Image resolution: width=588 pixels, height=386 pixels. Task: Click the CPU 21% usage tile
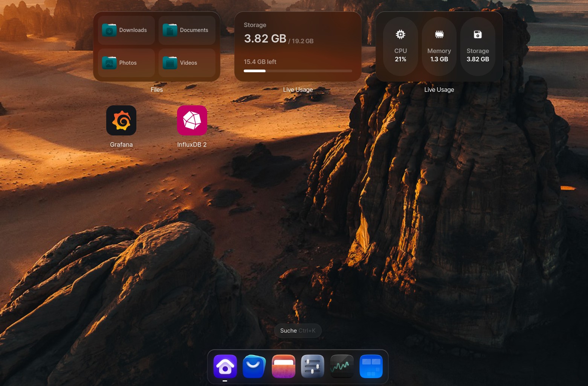pos(400,47)
